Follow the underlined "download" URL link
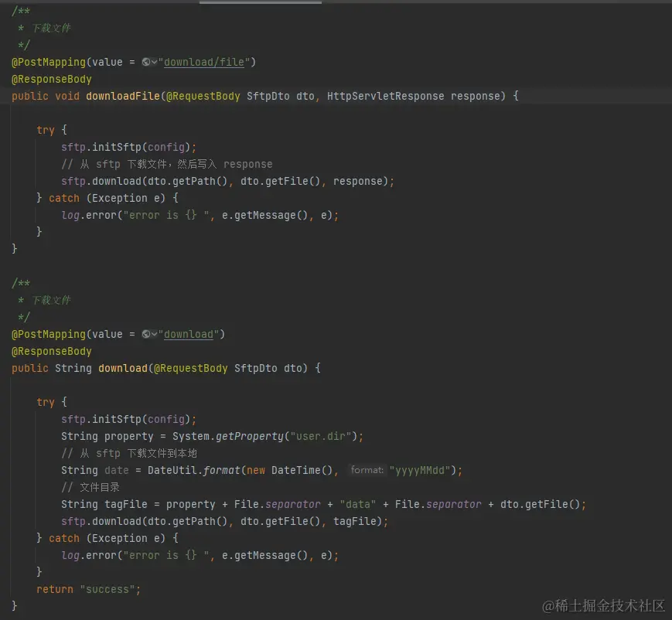Viewport: 672px width, 620px height. tap(189, 334)
